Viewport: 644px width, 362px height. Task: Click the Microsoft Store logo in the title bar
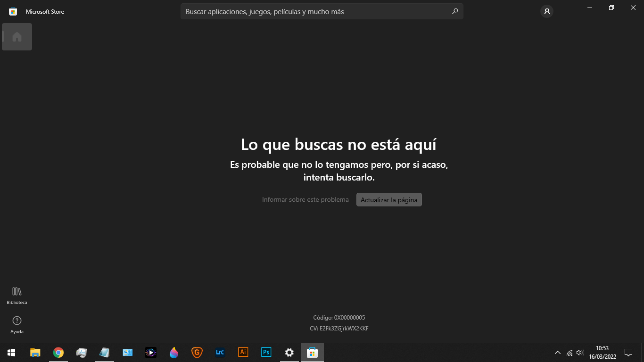[13, 11]
